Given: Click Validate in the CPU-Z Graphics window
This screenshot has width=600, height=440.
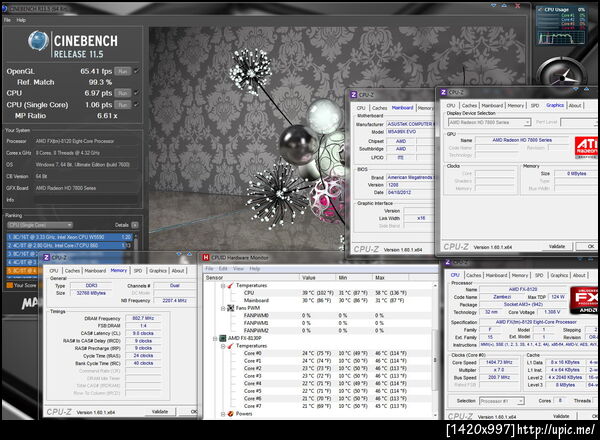Looking at the screenshot, I should (557, 246).
